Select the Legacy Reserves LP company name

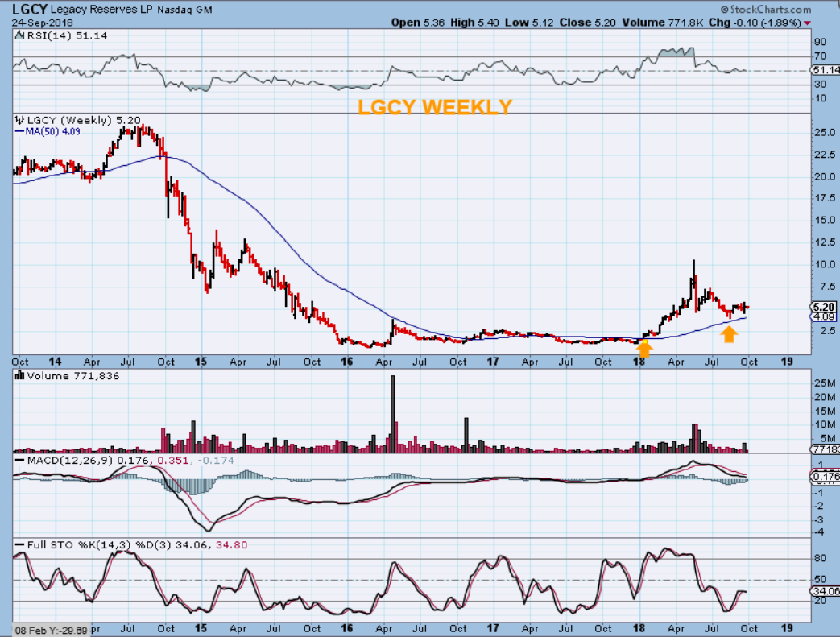click(x=101, y=10)
